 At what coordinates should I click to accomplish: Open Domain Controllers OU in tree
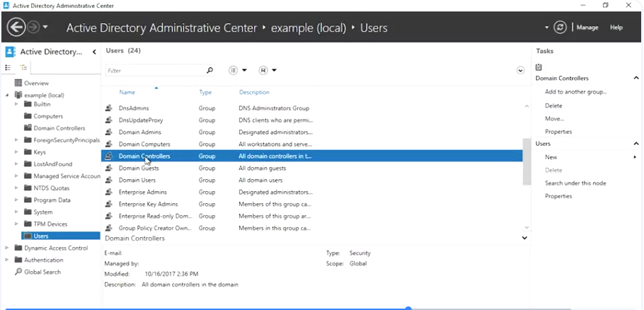59,128
